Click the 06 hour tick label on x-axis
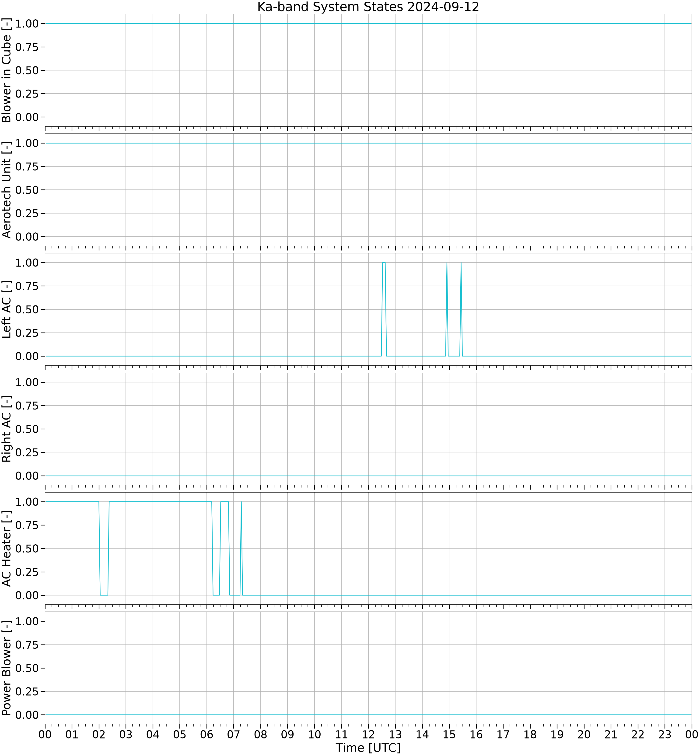This screenshot has width=700, height=756. (x=206, y=734)
